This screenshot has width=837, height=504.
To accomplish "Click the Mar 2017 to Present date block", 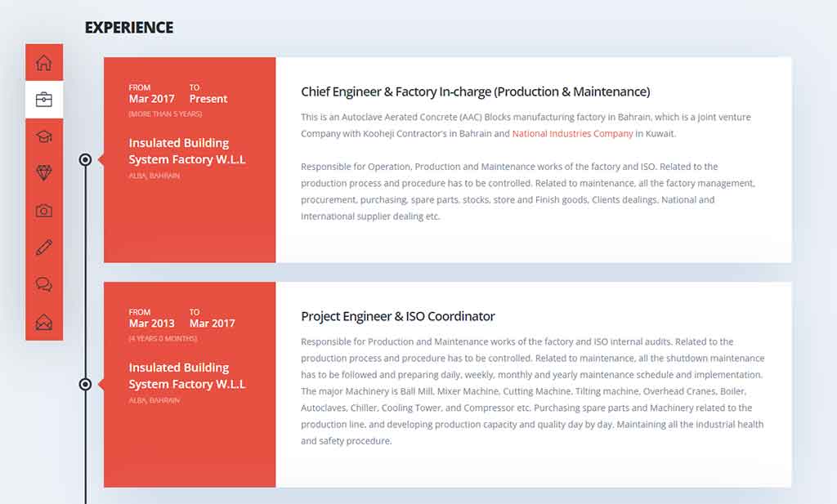I will (x=177, y=94).
